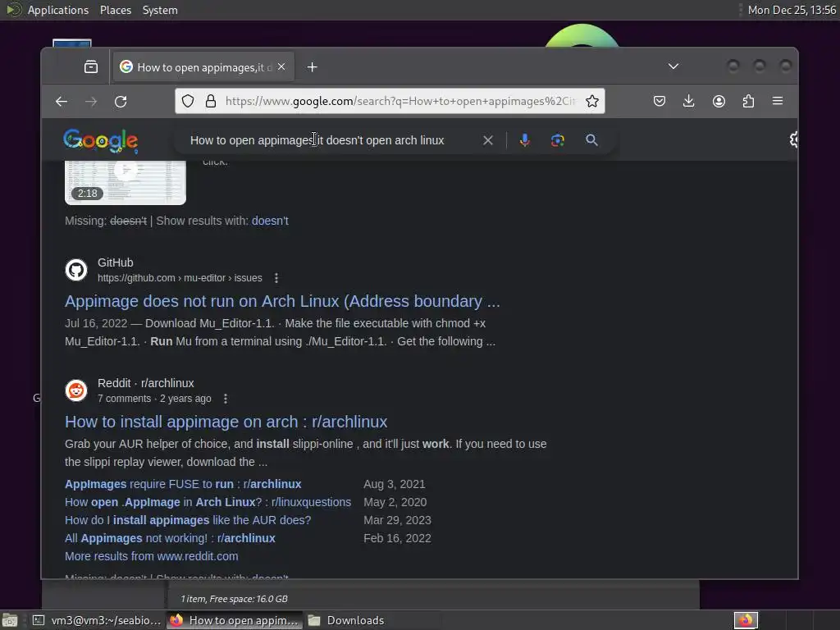The width and height of the screenshot is (840, 630).
Task: Open the Places menu
Action: (x=116, y=10)
